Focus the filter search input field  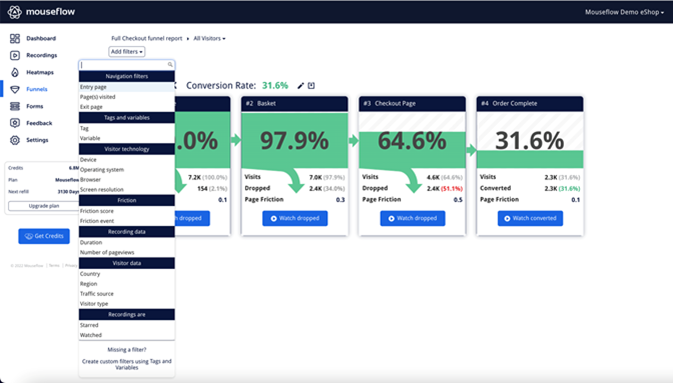coord(127,65)
